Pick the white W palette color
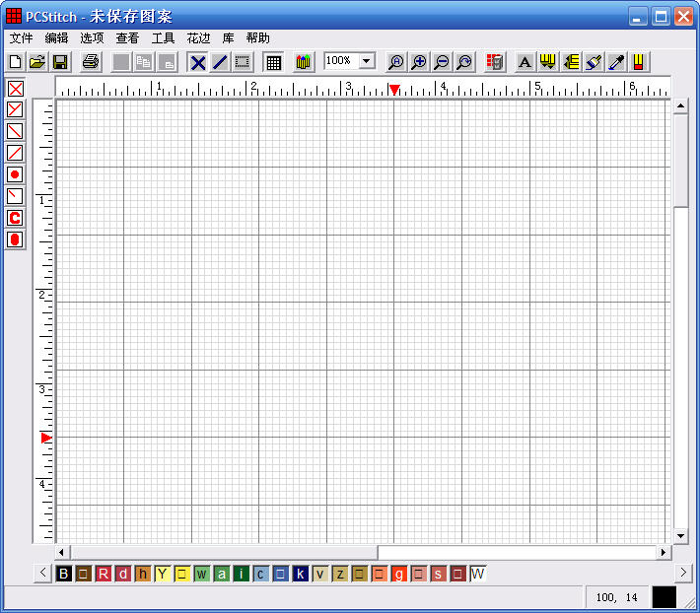Screen dimensions: 700x613 point(477,574)
